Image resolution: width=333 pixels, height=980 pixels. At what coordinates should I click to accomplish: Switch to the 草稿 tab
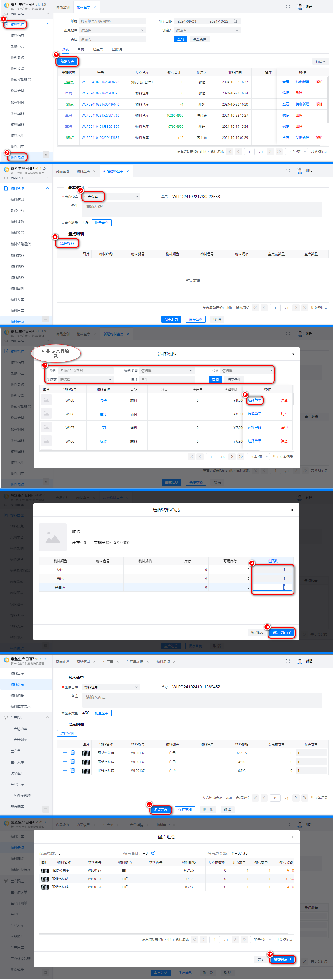coord(80,49)
